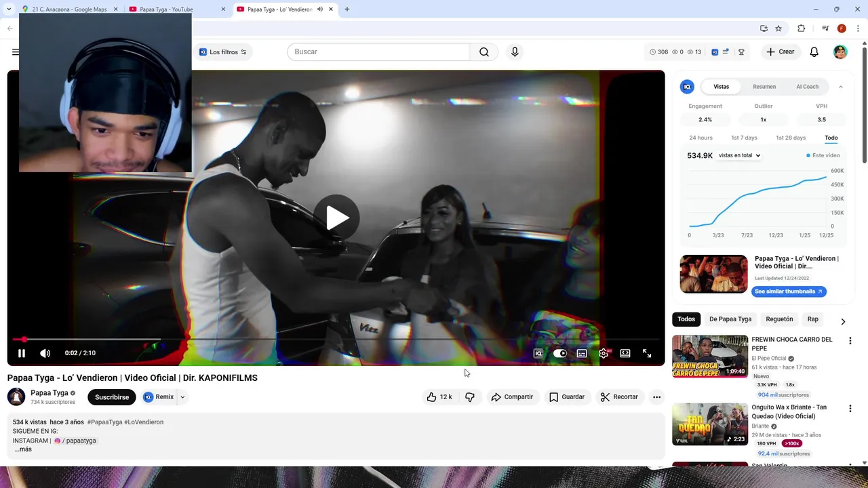Open the Papaa Tyga channel name link
Viewport: 868px width, 488px height.
[x=50, y=393]
